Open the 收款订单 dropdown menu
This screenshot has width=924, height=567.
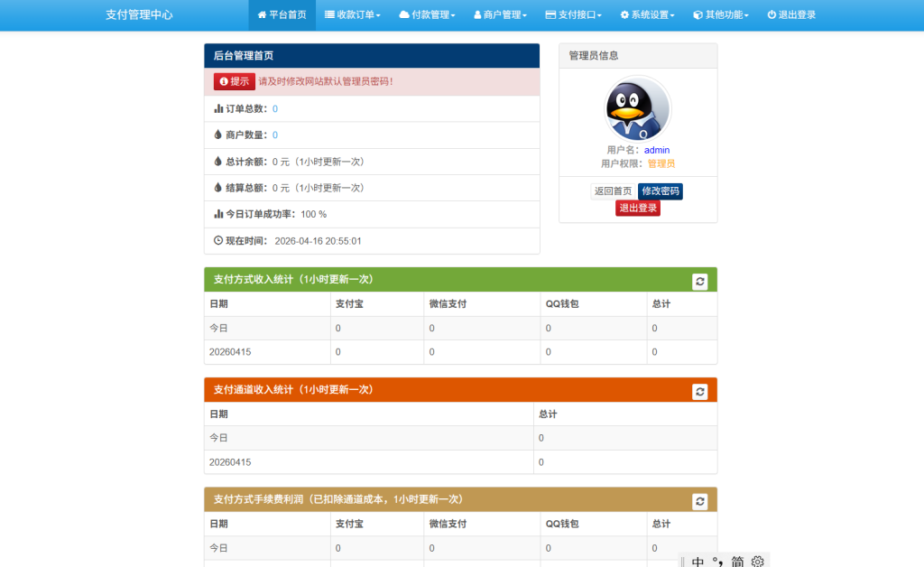coord(352,14)
